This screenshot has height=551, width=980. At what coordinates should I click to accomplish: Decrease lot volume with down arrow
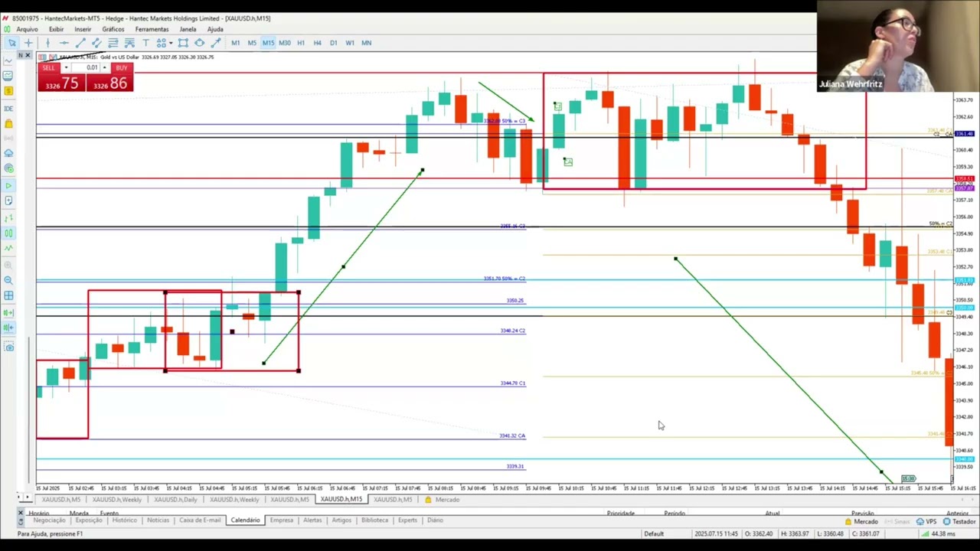pos(66,68)
